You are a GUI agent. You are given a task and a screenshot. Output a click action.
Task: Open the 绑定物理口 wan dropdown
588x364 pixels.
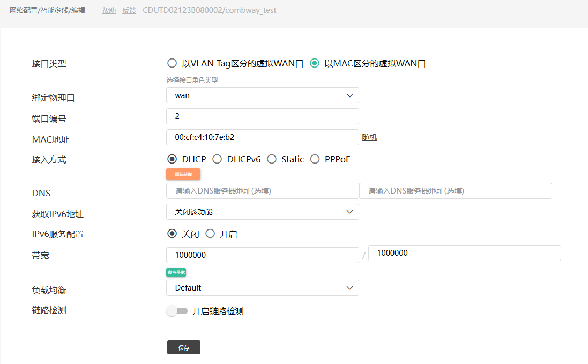point(263,95)
